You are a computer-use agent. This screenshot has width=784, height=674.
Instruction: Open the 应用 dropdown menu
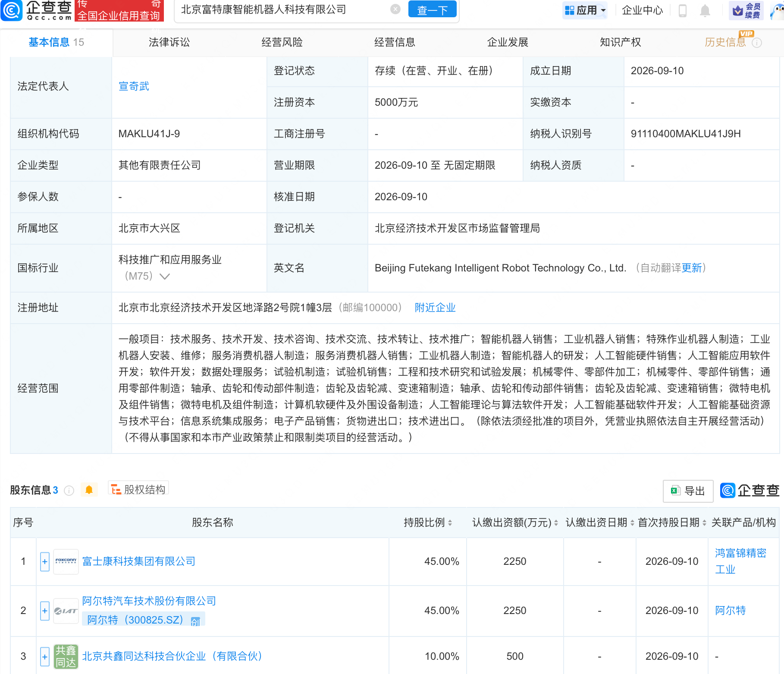tap(585, 10)
